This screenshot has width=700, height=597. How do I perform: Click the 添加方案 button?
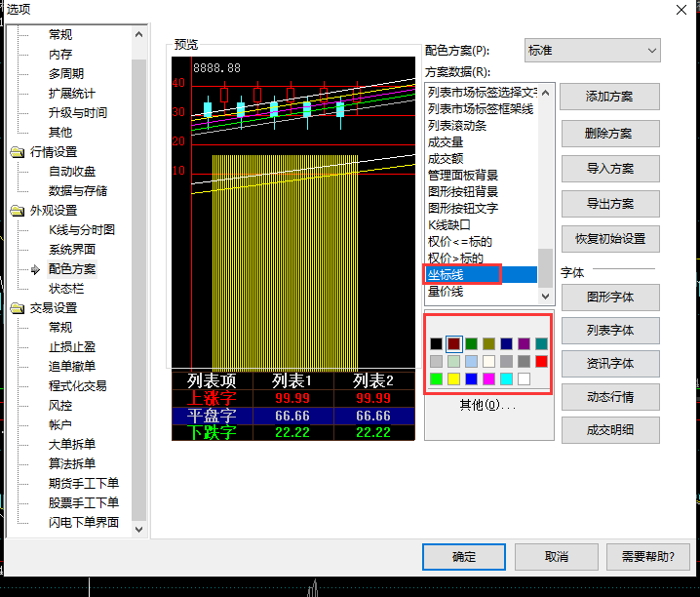click(x=609, y=97)
